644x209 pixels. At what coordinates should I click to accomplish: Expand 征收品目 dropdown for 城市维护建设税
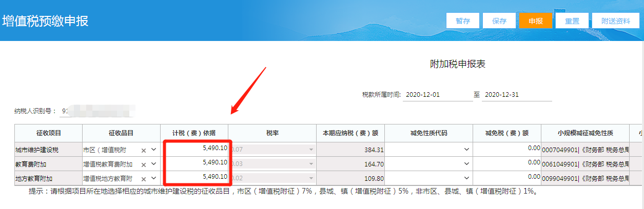153,150
